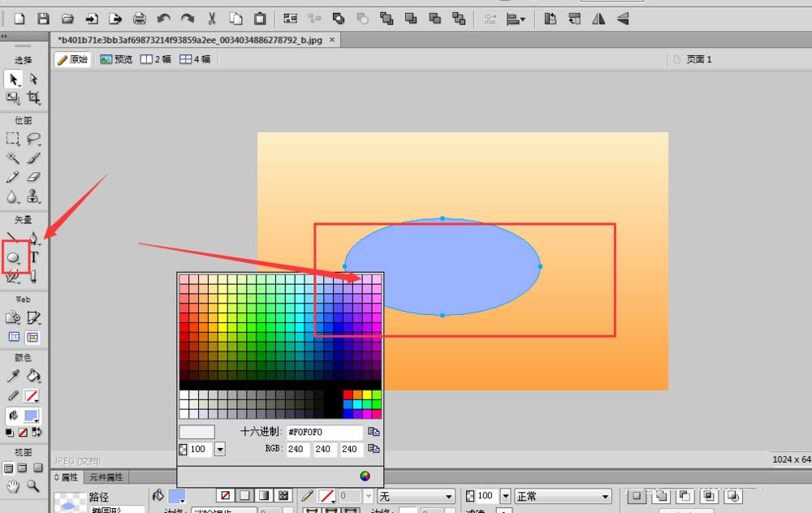Click the New document icon

(x=19, y=19)
